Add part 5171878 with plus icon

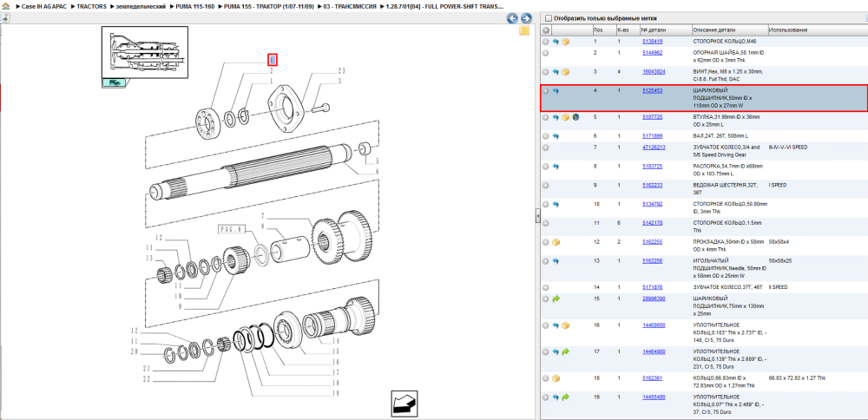point(545,288)
